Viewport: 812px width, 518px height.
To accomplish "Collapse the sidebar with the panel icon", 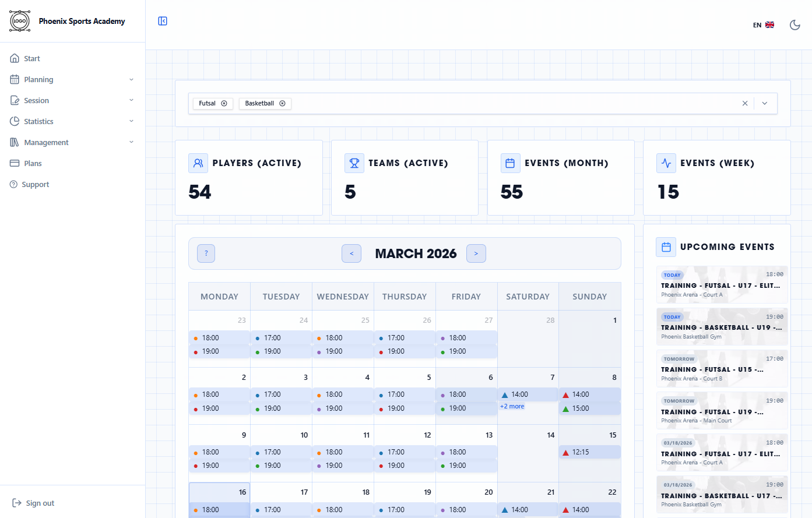I will [x=163, y=21].
